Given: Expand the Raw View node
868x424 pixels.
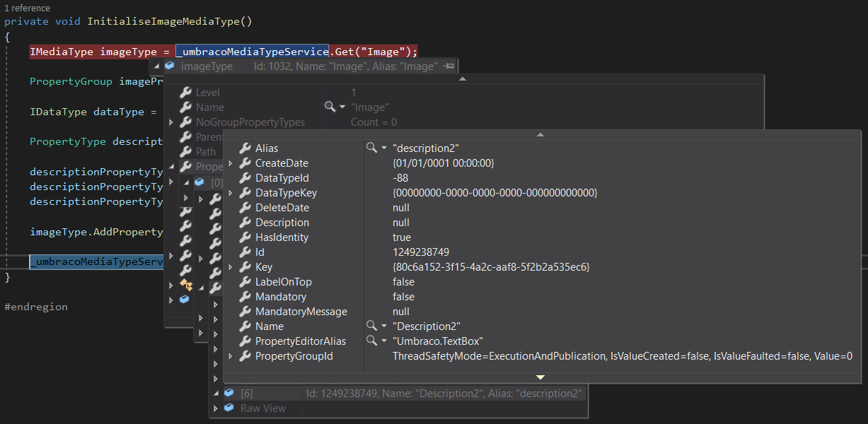Looking at the screenshot, I should coord(216,408).
